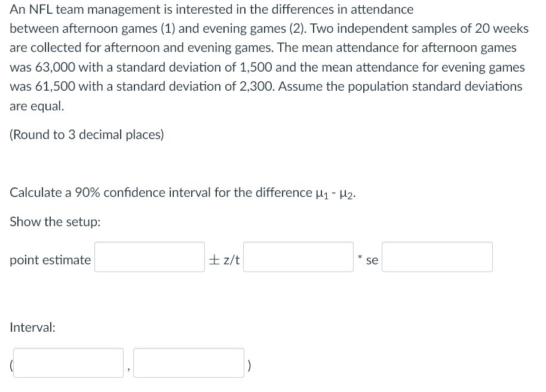Select the confidence interval question sentence
The height and width of the screenshot is (392, 546).
(181, 192)
